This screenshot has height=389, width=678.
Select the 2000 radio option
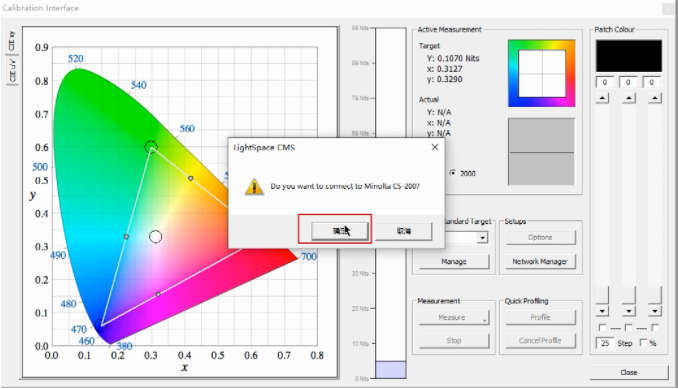[452, 173]
